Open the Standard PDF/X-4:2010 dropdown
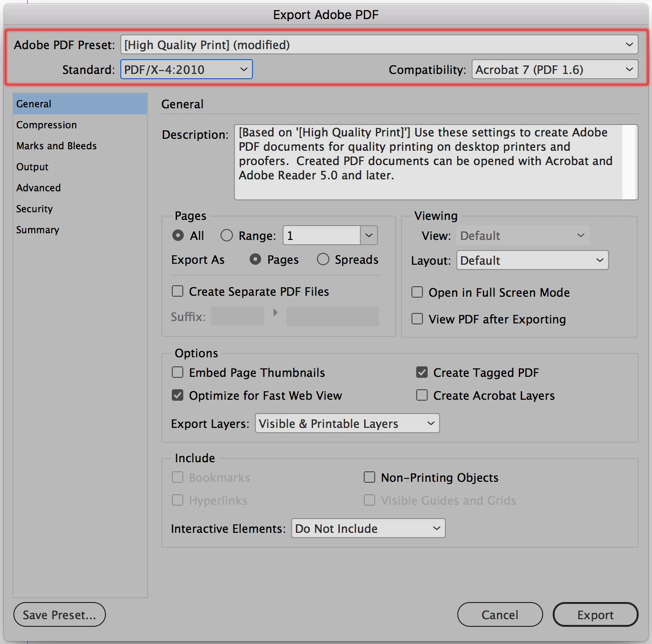The image size is (652, 644). (x=186, y=70)
